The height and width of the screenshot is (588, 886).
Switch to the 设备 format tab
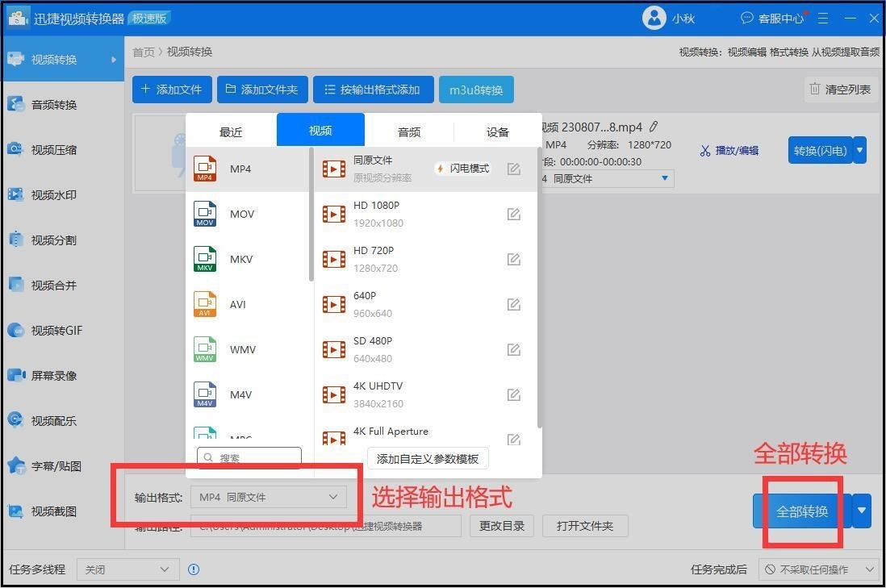coord(498,132)
